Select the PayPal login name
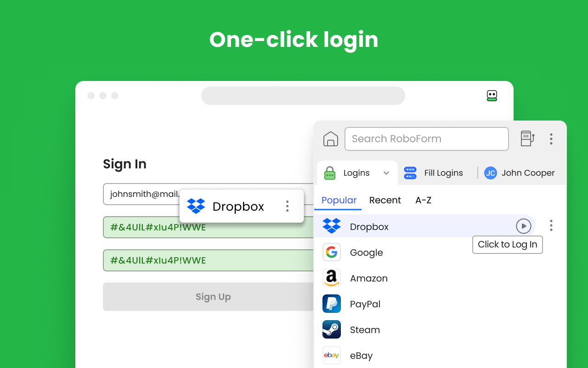Image resolution: width=588 pixels, height=368 pixels. (x=365, y=304)
